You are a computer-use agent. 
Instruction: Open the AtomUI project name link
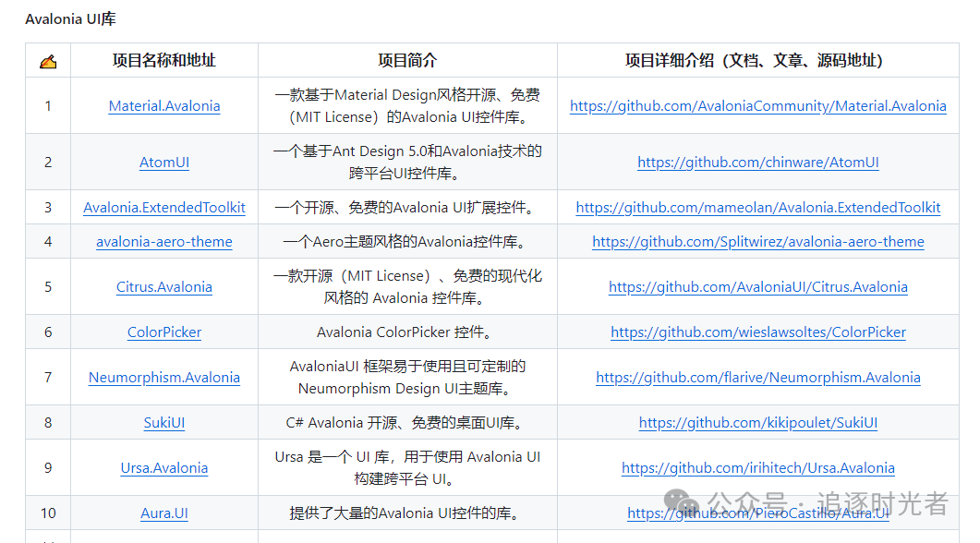164,163
